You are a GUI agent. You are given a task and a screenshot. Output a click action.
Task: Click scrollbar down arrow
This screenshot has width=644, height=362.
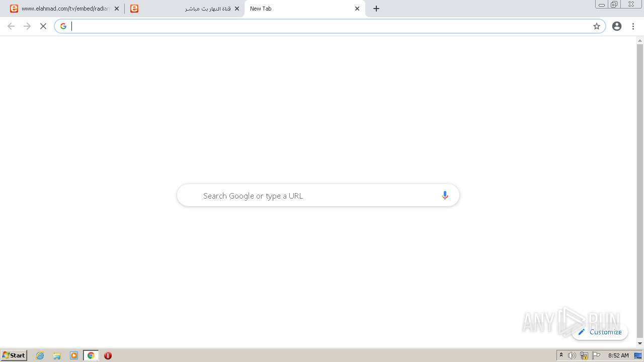[x=640, y=343]
